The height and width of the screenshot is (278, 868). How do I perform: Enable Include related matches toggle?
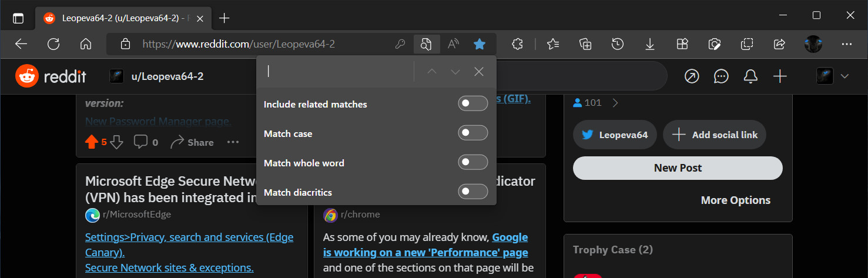[x=472, y=104]
